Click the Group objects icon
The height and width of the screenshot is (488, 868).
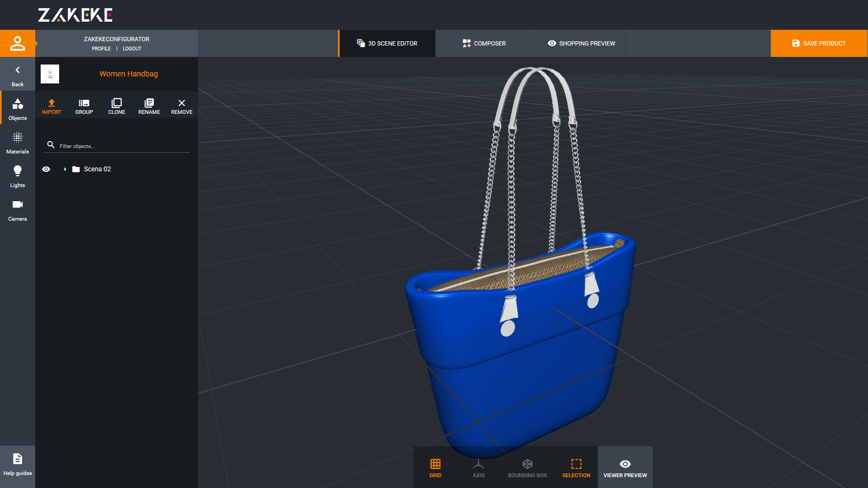tap(84, 106)
